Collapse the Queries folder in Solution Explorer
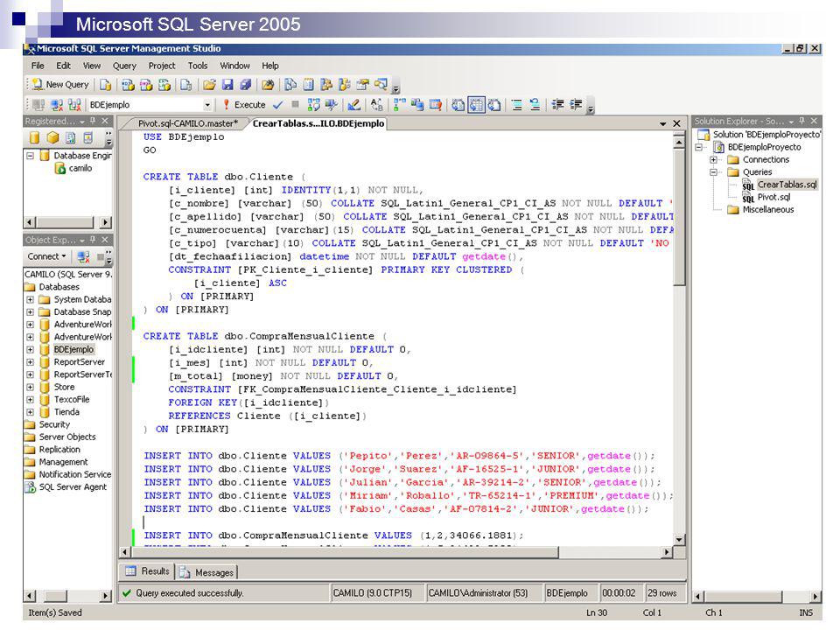Viewport: 840px width, 630px height. point(714,172)
